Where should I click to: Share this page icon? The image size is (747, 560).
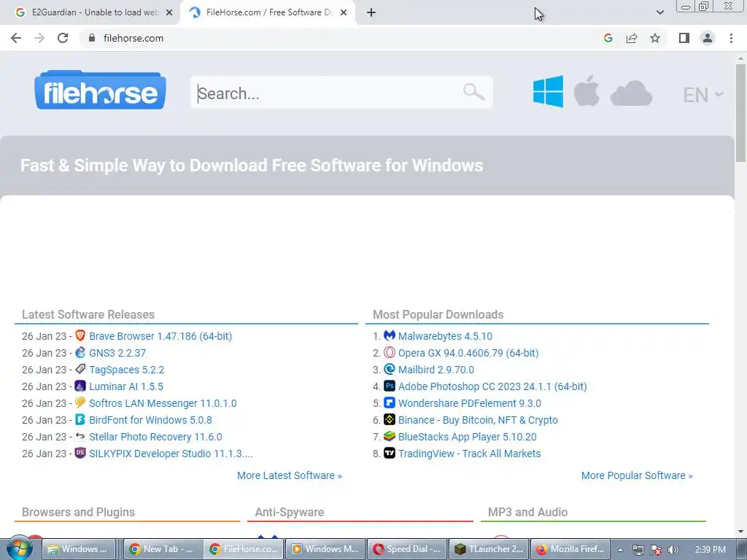[x=632, y=38]
